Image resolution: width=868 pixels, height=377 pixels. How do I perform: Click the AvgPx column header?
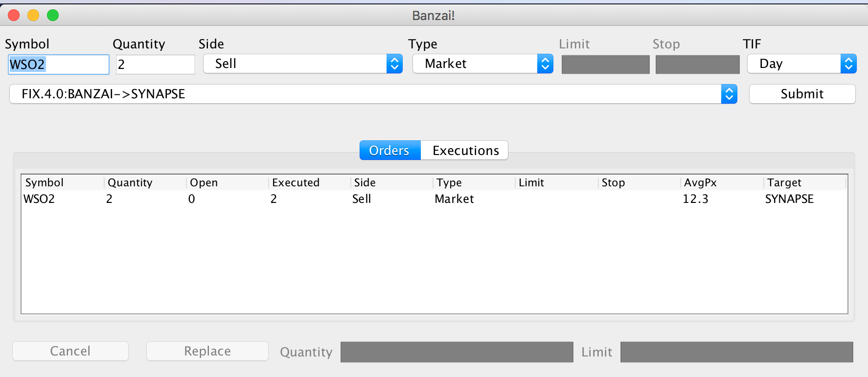pos(722,182)
